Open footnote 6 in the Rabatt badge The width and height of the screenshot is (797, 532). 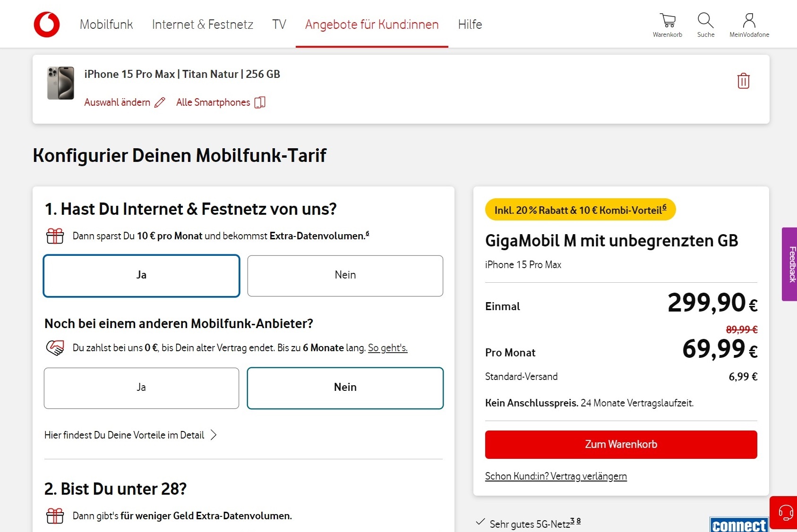(x=664, y=207)
